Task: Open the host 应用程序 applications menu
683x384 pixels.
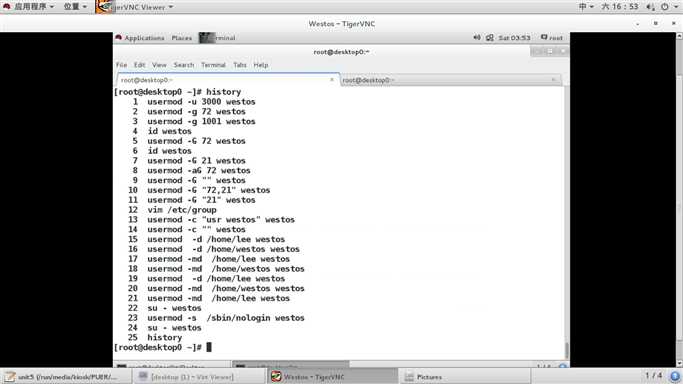Action: (x=34, y=7)
